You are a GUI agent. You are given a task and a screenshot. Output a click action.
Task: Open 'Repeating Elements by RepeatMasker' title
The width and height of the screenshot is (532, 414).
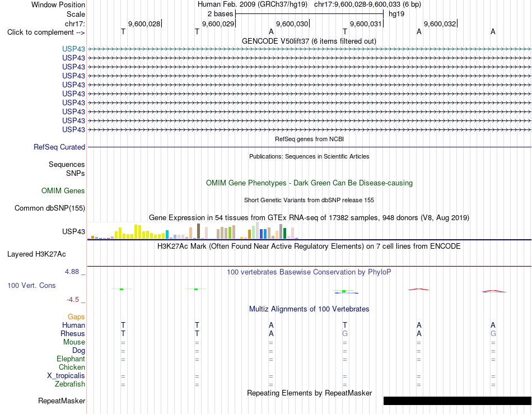[309, 393]
